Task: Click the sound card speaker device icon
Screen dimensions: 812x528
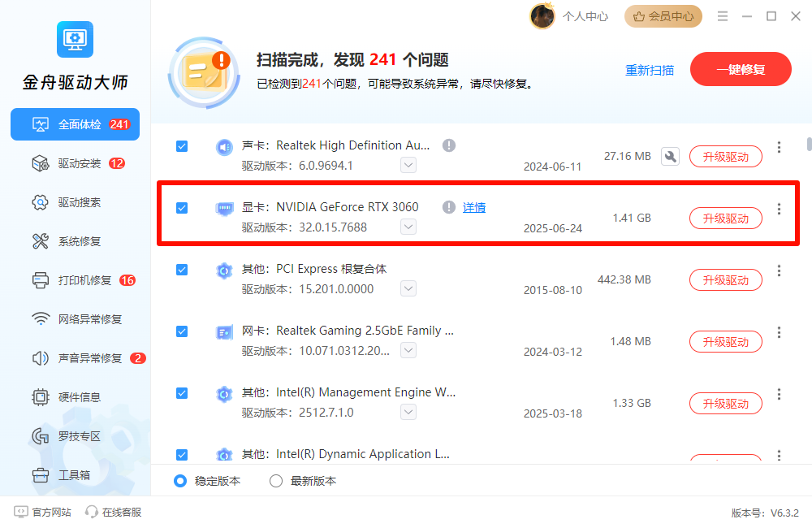Action: pyautogui.click(x=224, y=147)
